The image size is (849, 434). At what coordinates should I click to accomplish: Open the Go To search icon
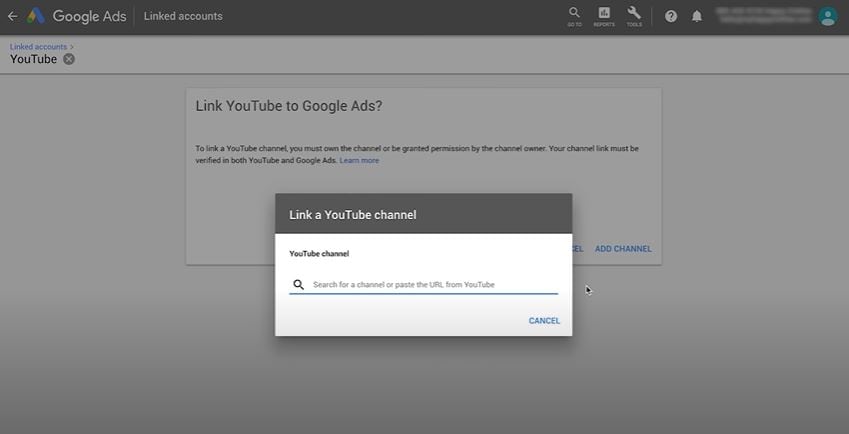[x=574, y=16]
